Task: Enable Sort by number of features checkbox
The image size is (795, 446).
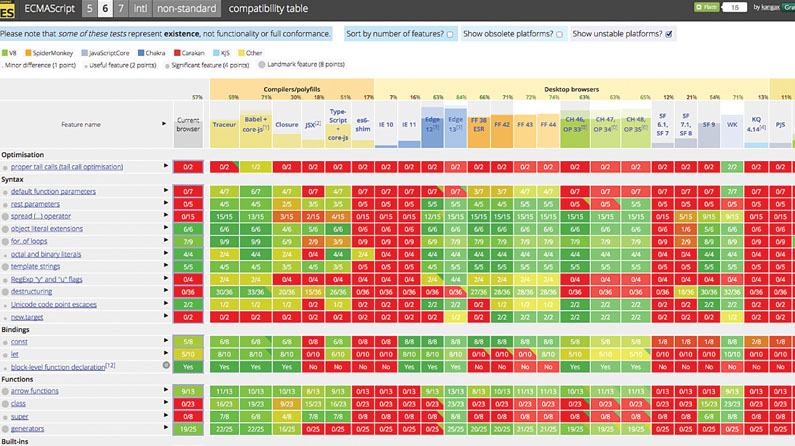Action: [450, 34]
